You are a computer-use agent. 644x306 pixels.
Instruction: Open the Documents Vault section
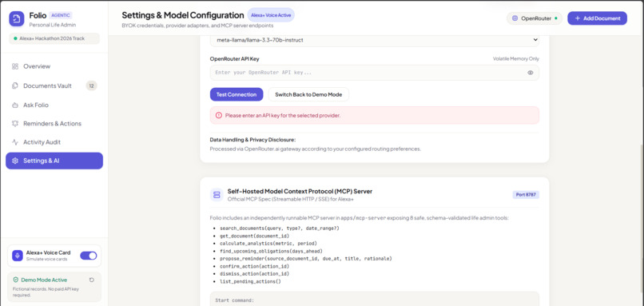tap(54, 85)
